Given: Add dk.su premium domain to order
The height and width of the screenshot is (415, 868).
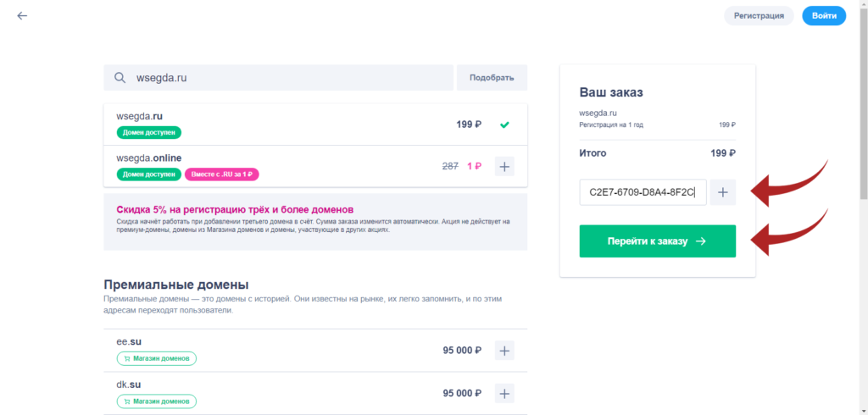Looking at the screenshot, I should (504, 394).
